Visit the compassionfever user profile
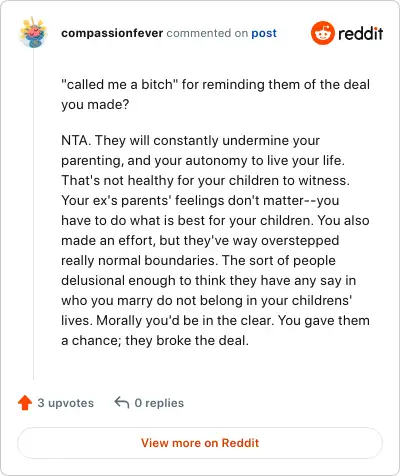 pos(112,33)
